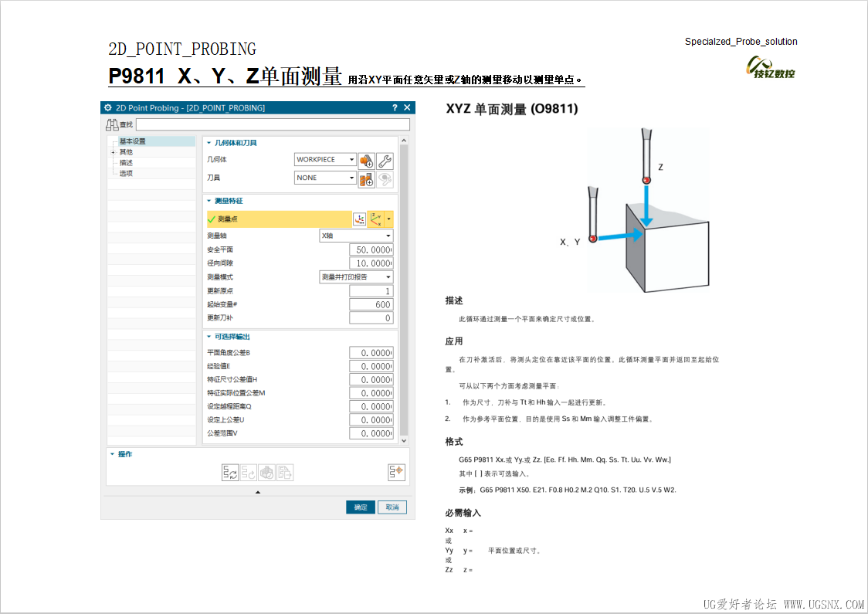
Task: Click the 技忆数控 logo at top right
Action: 771,67
